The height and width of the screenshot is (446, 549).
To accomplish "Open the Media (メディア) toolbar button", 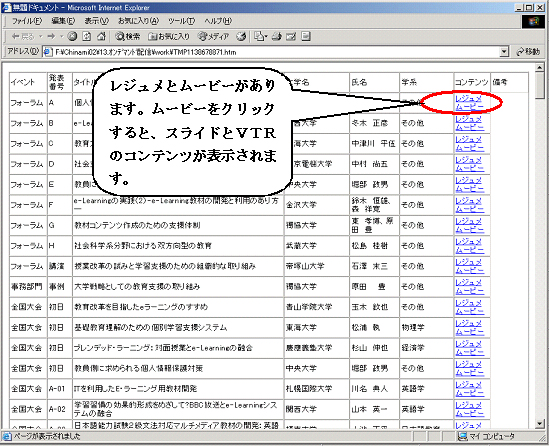I will (x=214, y=36).
